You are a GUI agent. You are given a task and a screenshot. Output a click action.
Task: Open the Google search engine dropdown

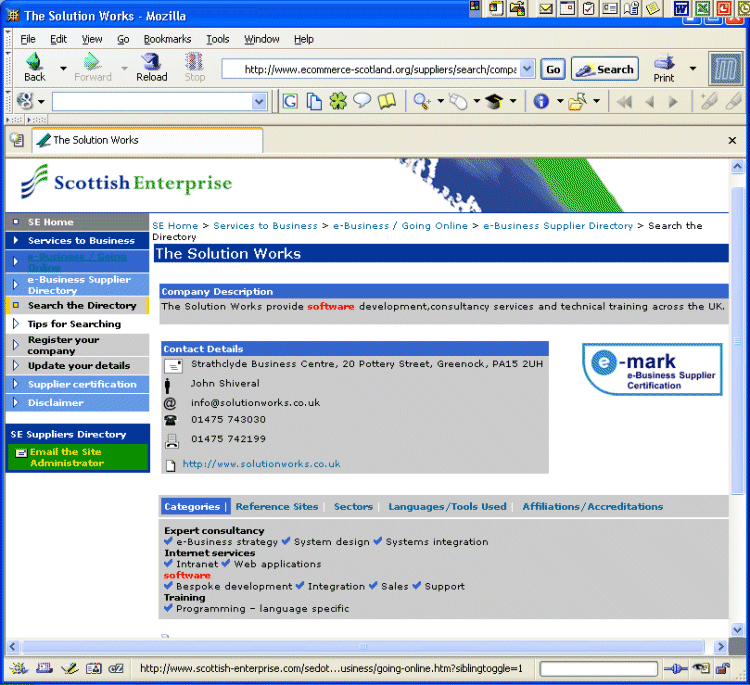click(41, 101)
